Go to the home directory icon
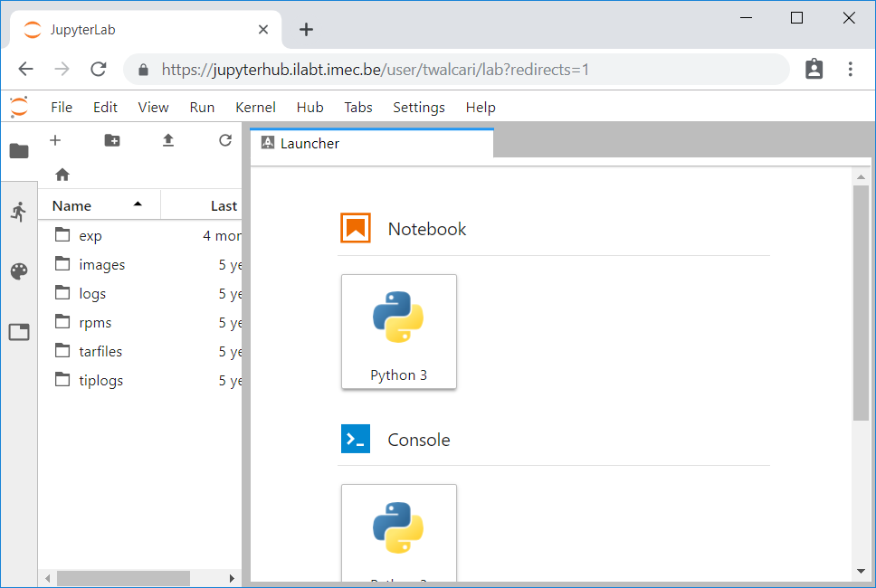 [62, 175]
